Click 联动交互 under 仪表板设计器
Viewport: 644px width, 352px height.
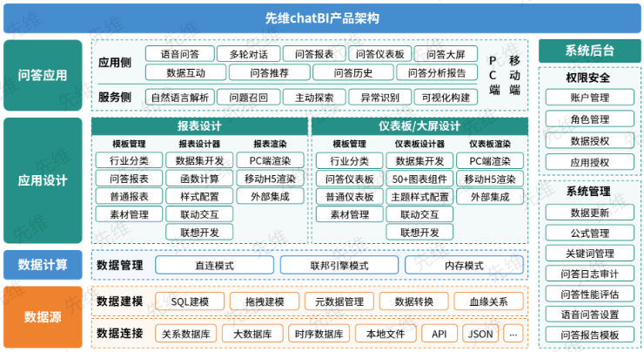click(x=419, y=214)
